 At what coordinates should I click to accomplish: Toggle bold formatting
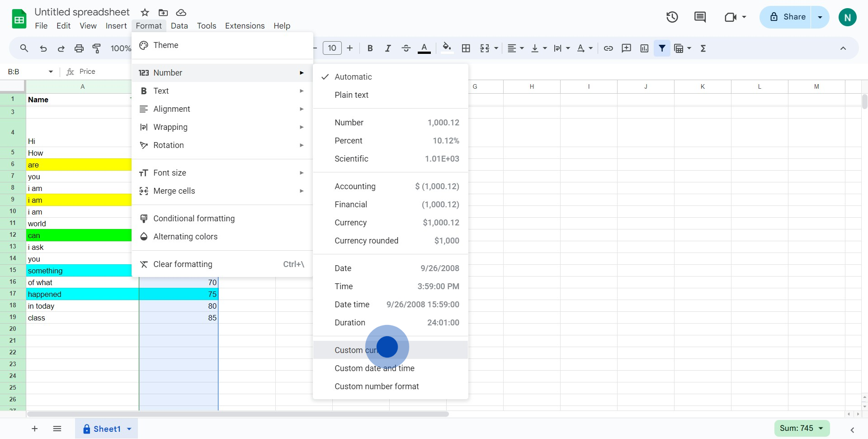370,48
